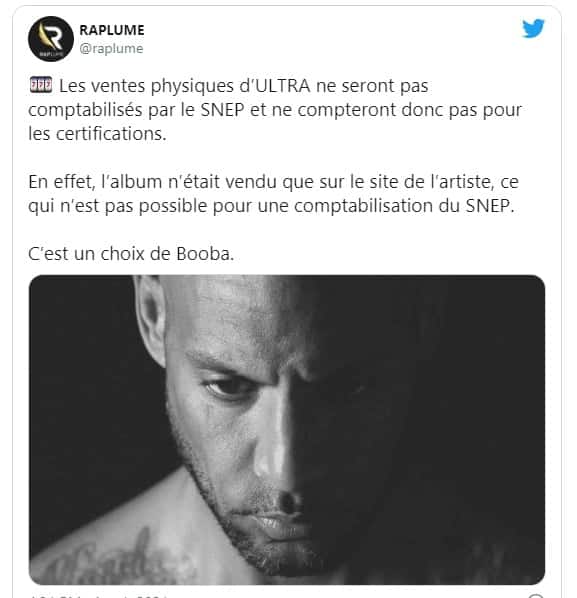Click the word ULTRA in tweet
The image size is (577, 598).
pos(282,85)
